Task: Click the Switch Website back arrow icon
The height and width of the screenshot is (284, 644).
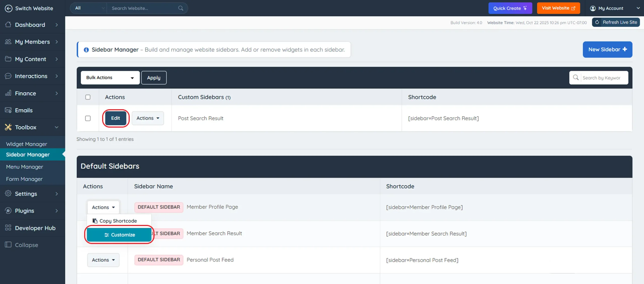Action: pyautogui.click(x=9, y=8)
